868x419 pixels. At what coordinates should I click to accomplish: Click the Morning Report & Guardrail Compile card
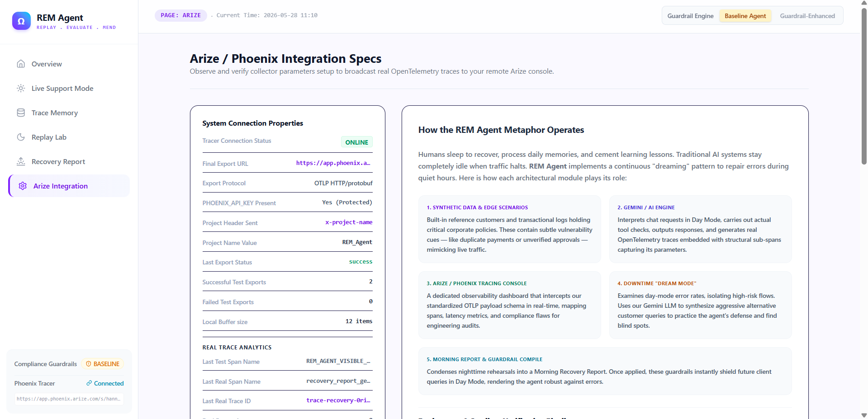coord(605,371)
